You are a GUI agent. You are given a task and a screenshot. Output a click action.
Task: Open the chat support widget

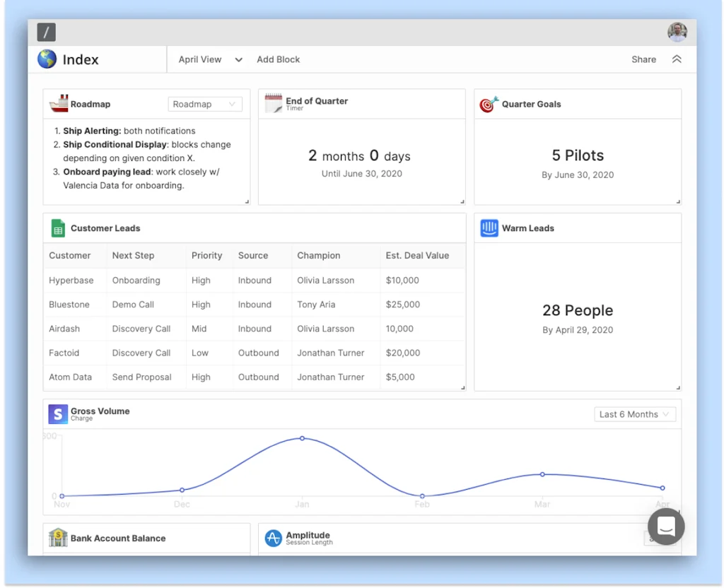point(666,527)
